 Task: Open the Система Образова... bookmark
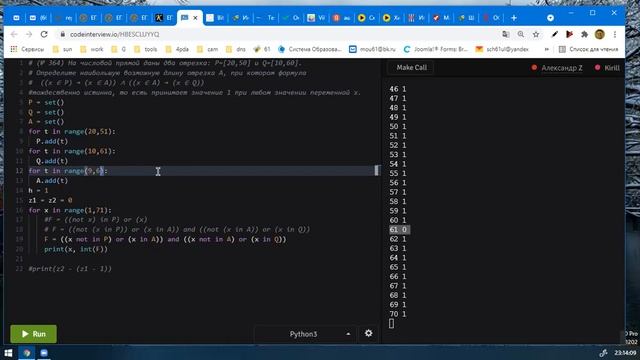310,49
